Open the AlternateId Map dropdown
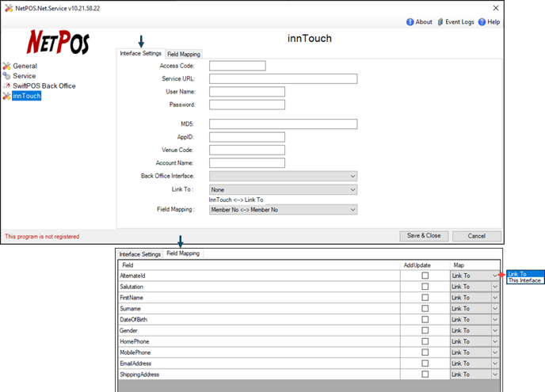 coord(474,276)
